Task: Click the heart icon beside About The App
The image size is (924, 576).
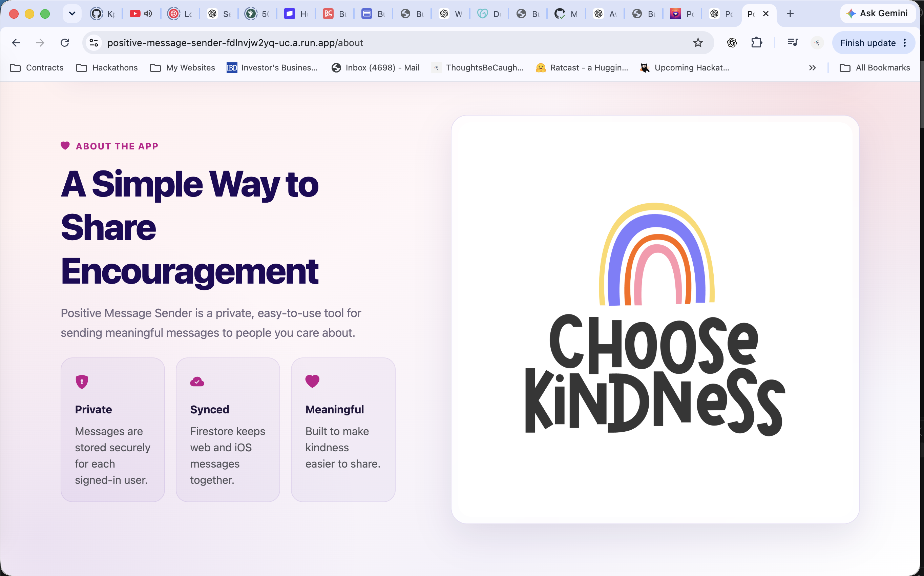Action: (65, 146)
